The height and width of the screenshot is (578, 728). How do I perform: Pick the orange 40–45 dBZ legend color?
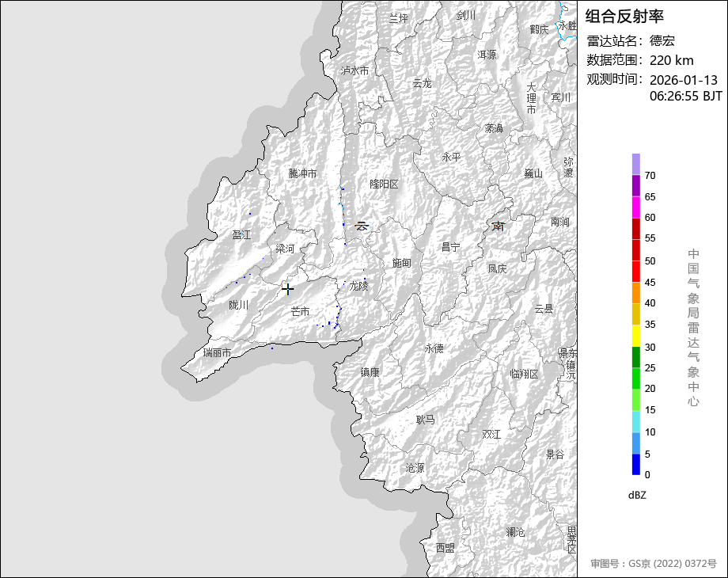coord(636,293)
